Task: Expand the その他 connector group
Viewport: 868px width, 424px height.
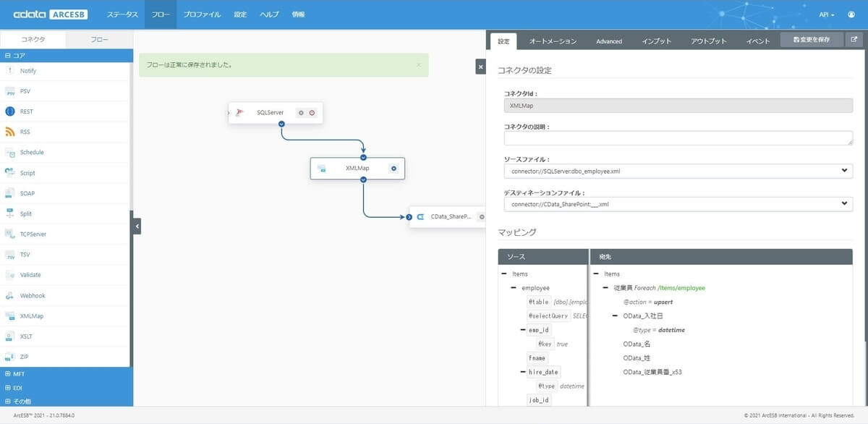Action: [x=8, y=401]
